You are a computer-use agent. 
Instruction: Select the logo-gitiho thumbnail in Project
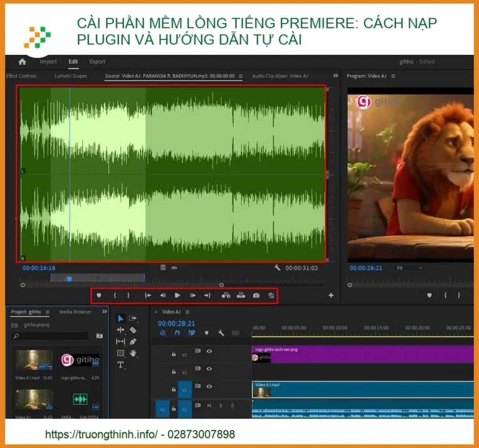coord(80,360)
